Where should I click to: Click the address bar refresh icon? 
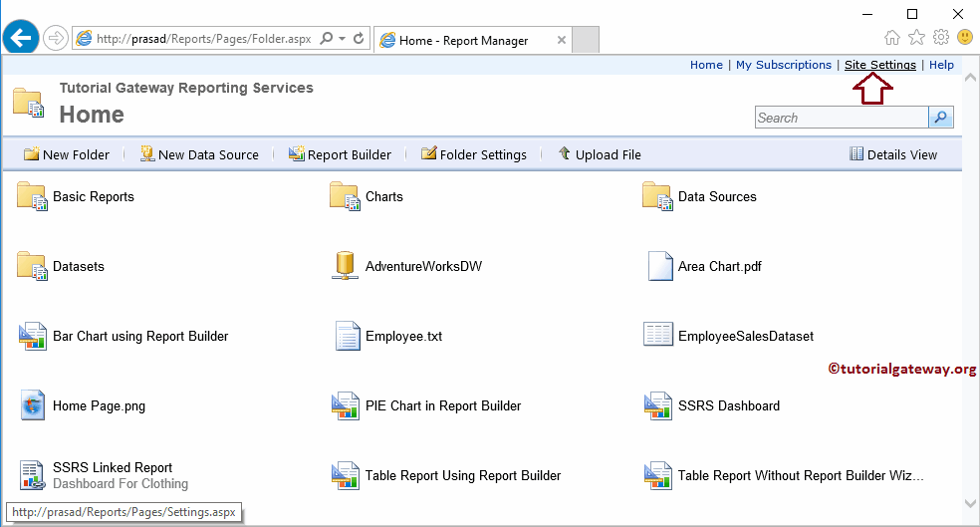tap(359, 39)
